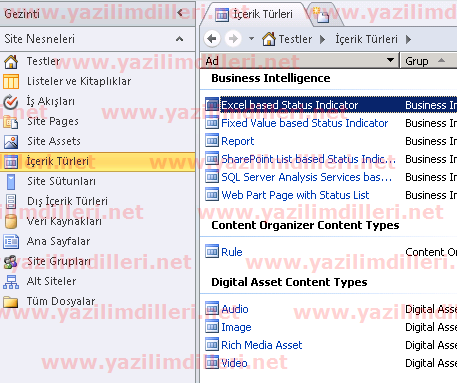Collapse the Site Nesneleri section
This screenshot has width=457, height=383.
click(179, 39)
